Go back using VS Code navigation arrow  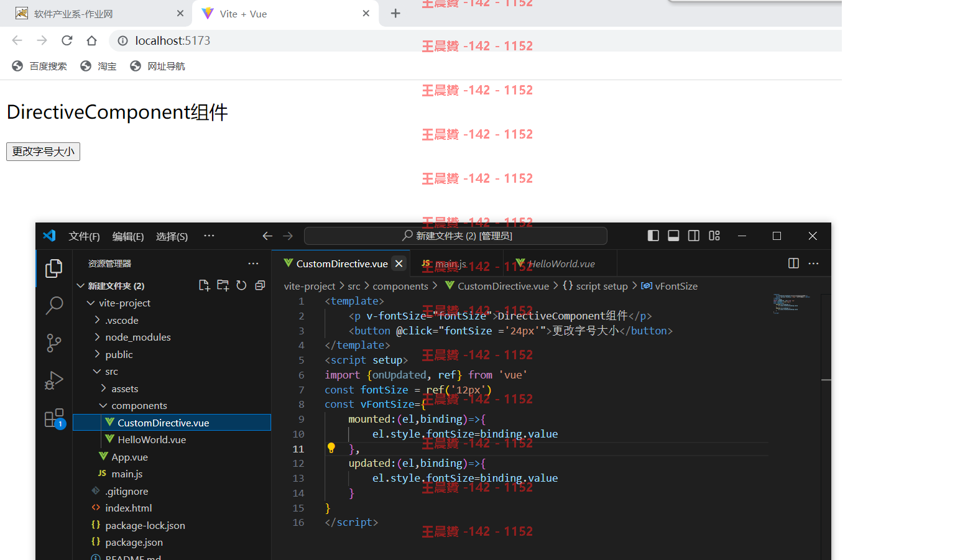point(267,236)
